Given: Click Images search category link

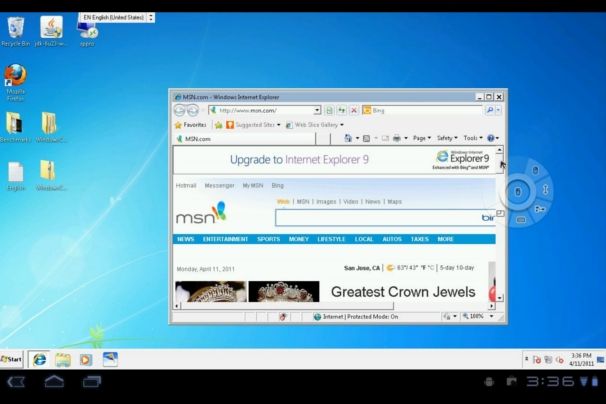Looking at the screenshot, I should [326, 202].
